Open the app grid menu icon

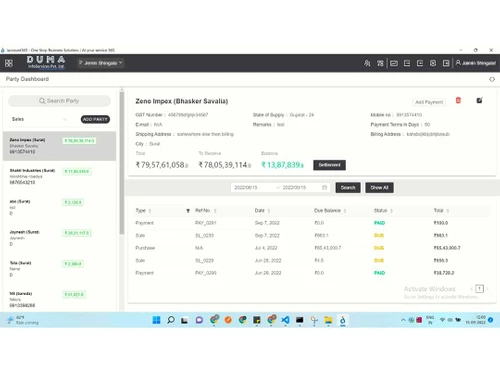click(9, 63)
